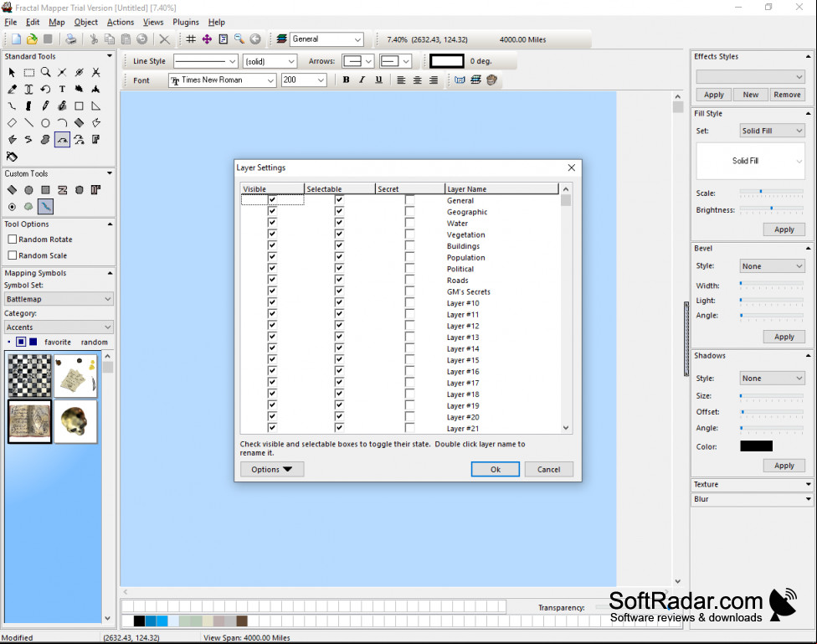This screenshot has width=817, height=644.
Task: Select the diagonal line tool
Action: point(28,123)
